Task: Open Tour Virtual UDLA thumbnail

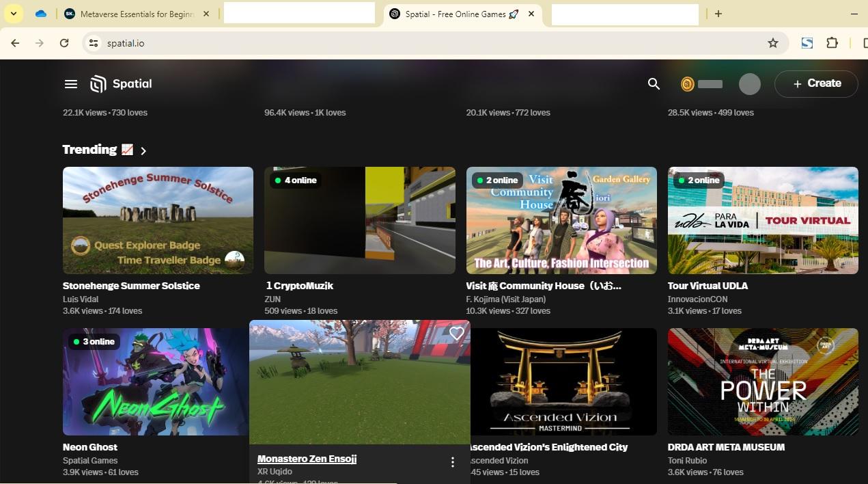Action: [x=763, y=220]
